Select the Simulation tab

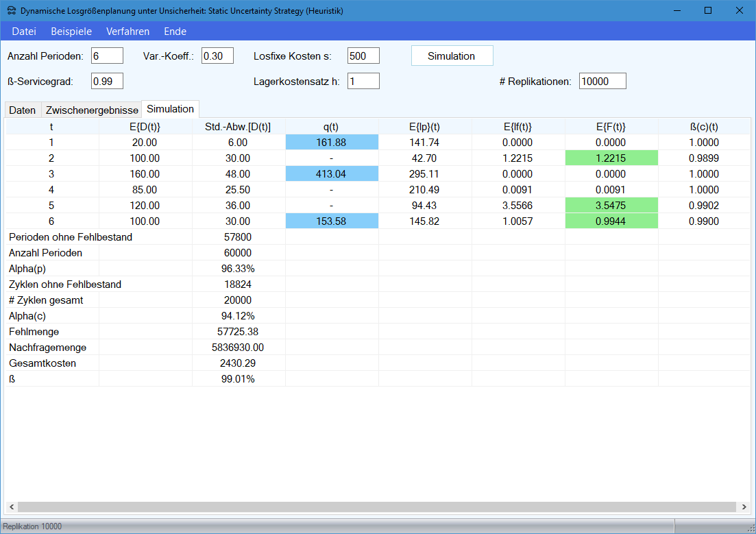(171, 109)
